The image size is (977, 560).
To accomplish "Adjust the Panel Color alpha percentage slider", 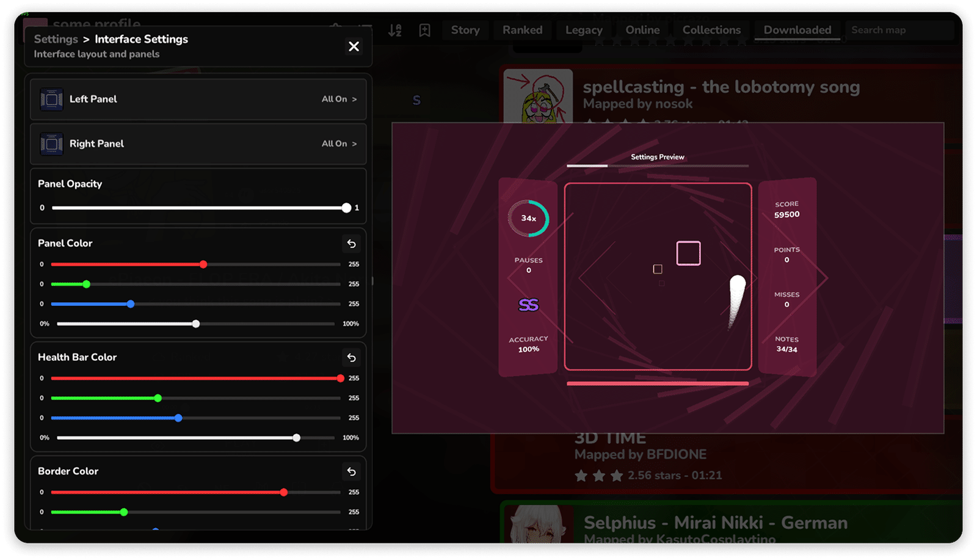I will coord(196,324).
